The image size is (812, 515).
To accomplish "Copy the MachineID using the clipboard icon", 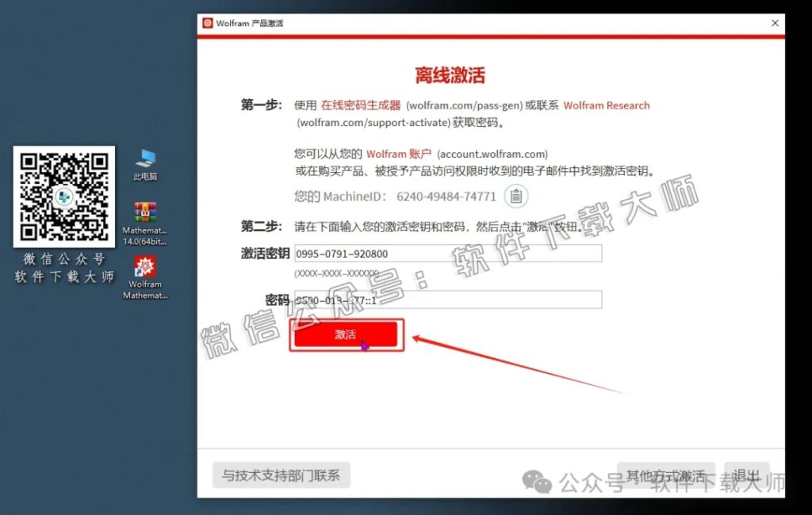I will pos(516,196).
